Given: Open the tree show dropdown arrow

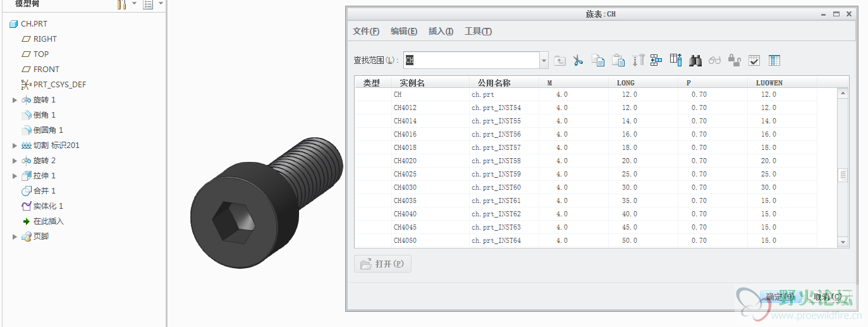Looking at the screenshot, I should [x=161, y=4].
